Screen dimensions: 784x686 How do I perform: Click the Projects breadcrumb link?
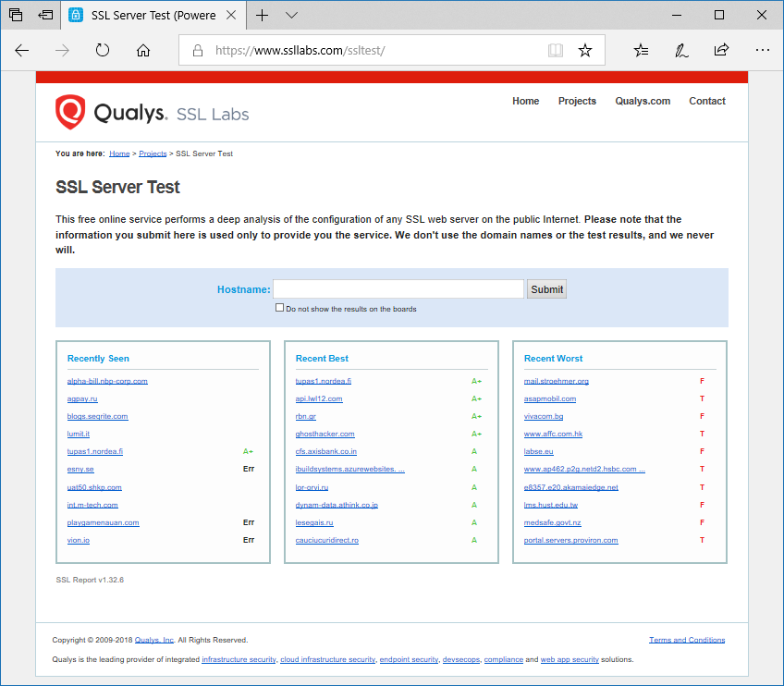pyautogui.click(x=153, y=153)
